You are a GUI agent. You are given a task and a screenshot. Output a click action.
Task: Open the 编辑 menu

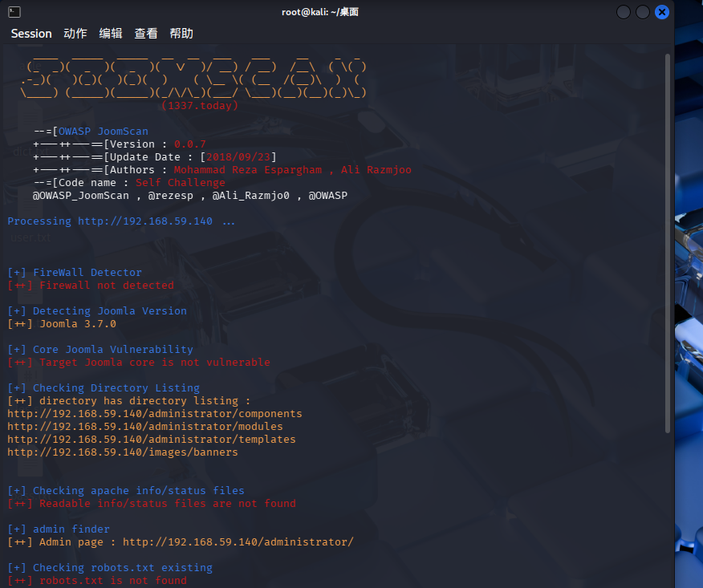coord(111,34)
